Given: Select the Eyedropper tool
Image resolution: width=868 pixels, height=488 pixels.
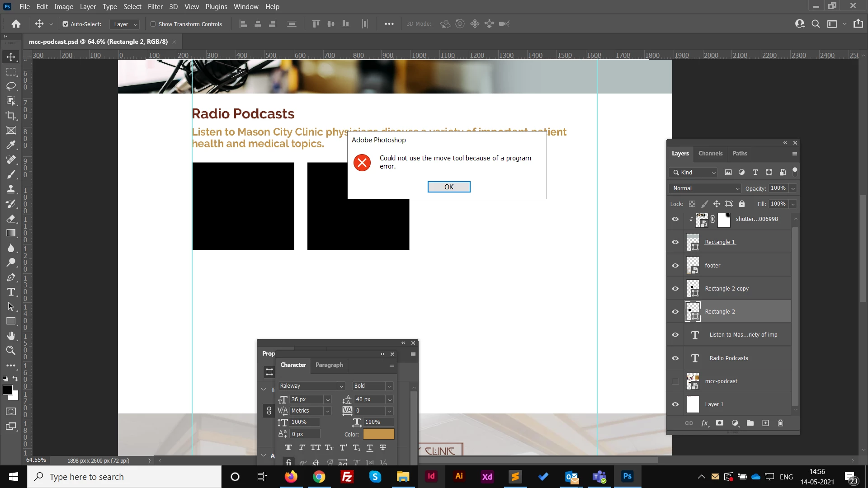Looking at the screenshot, I should (x=11, y=145).
